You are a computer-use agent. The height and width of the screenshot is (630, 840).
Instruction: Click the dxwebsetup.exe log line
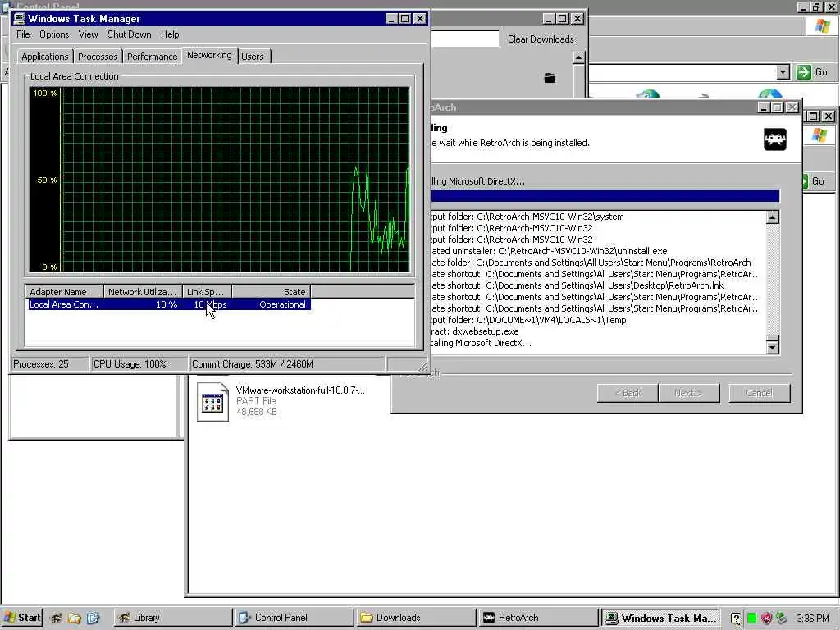coord(475,331)
